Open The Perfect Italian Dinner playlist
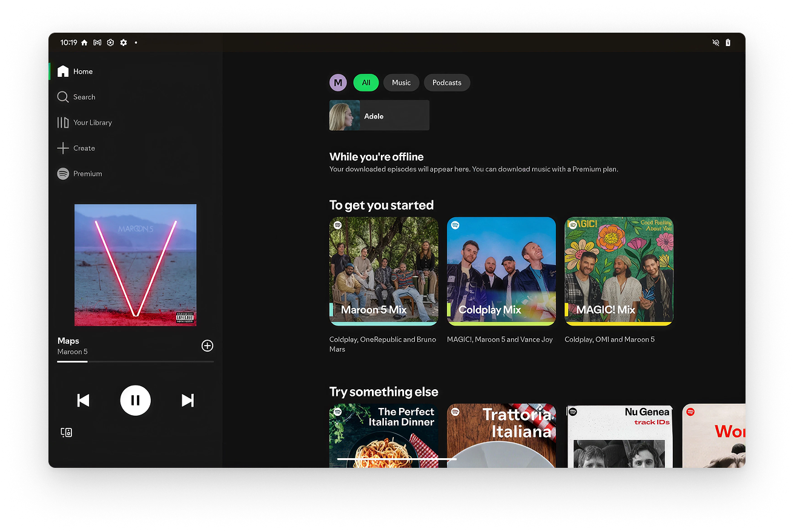The height and width of the screenshot is (532, 794). tap(384, 436)
